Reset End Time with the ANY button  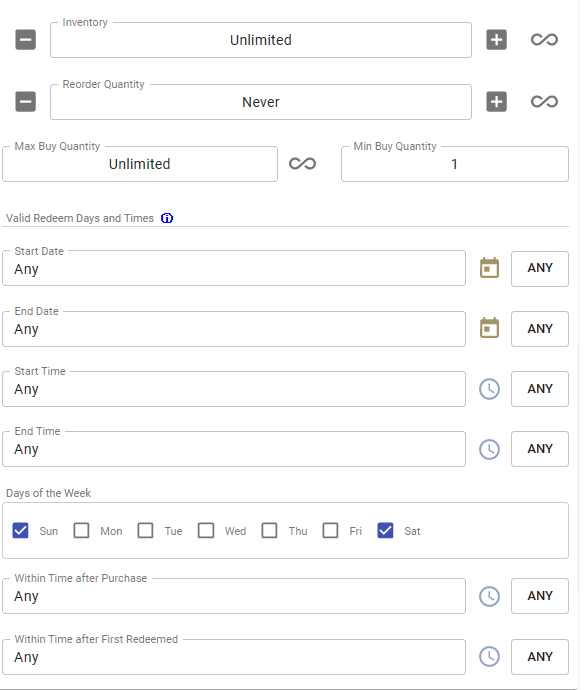click(x=540, y=449)
